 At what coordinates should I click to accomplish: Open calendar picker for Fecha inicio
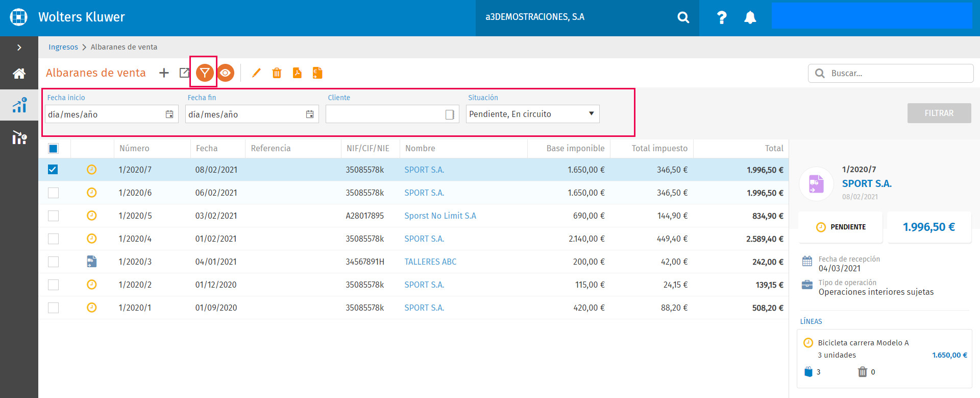click(169, 114)
